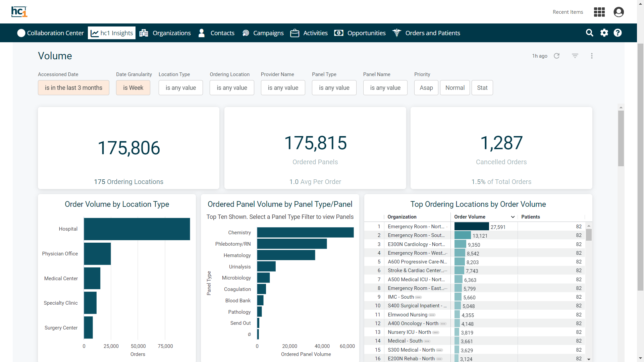Open the Panel Name filter dropdown
The height and width of the screenshot is (362, 644).
(x=385, y=87)
